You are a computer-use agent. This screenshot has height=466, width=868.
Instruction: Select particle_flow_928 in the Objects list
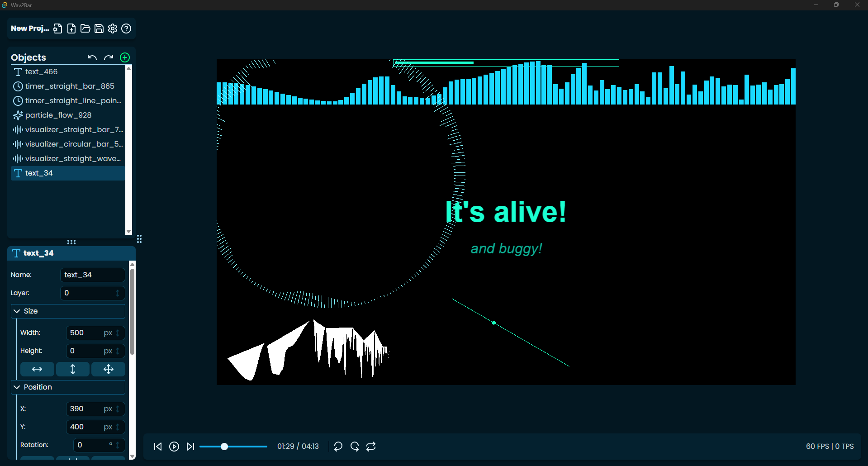(x=58, y=115)
